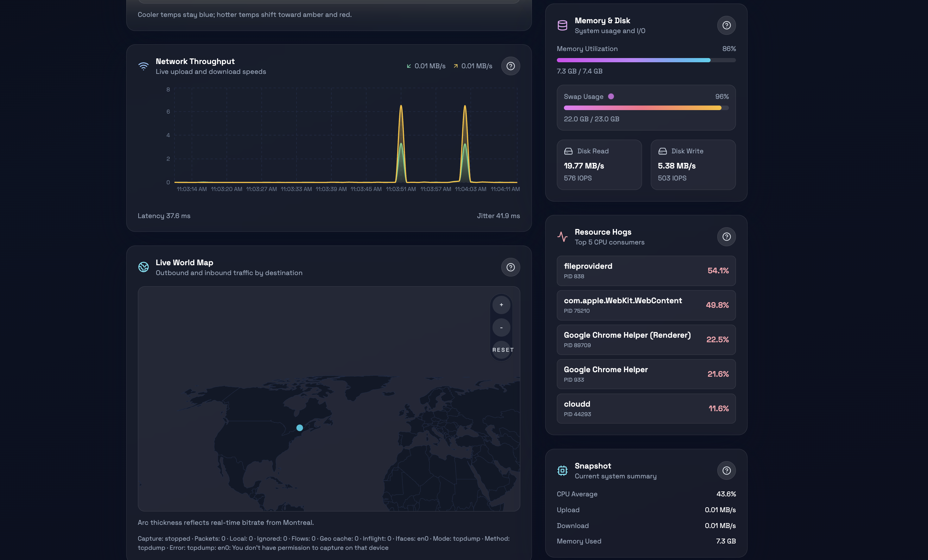Select Google Chrome Helper (Renderer) process row
This screenshot has height=560, width=928.
pyautogui.click(x=646, y=339)
